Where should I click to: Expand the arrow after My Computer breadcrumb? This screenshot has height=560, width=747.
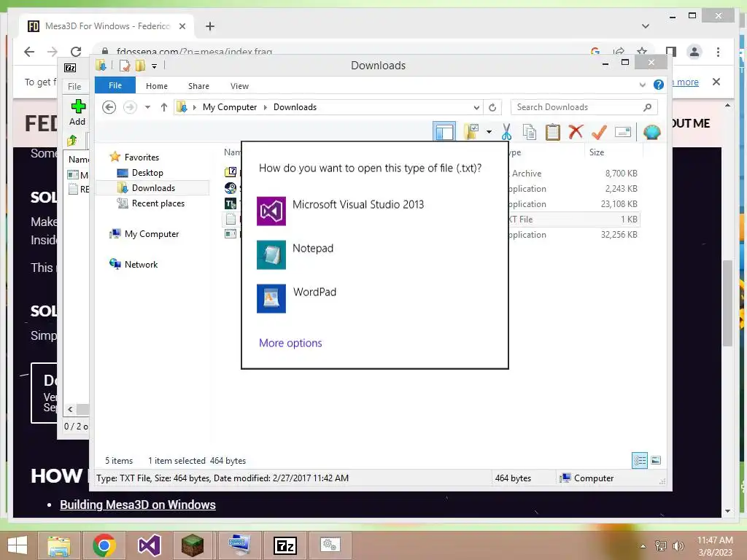266,108
